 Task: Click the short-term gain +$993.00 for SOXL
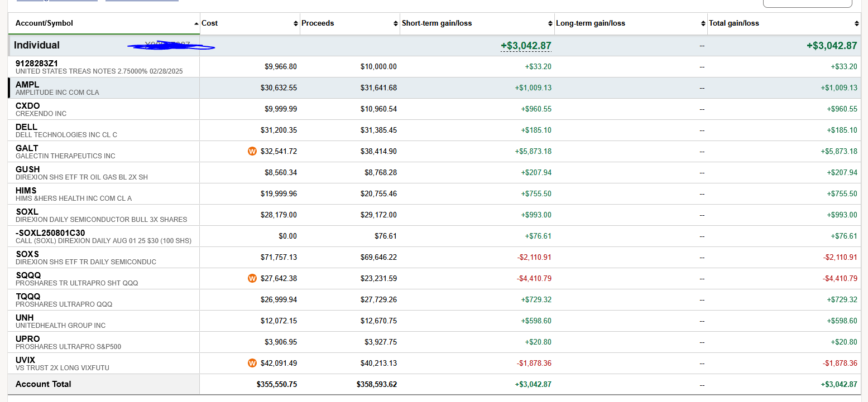[536, 215]
